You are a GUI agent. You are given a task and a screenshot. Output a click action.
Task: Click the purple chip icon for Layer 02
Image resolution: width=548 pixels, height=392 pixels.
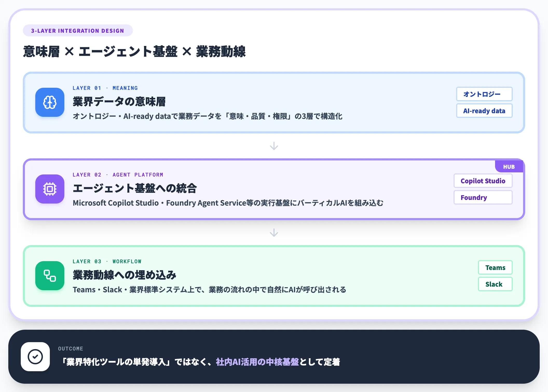50,189
